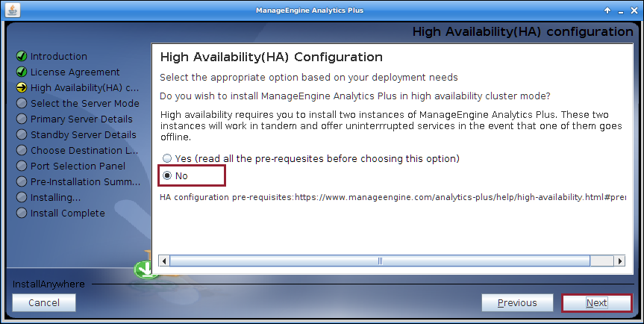Select the Yes high availability radio option
The height and width of the screenshot is (324, 644).
167,158
